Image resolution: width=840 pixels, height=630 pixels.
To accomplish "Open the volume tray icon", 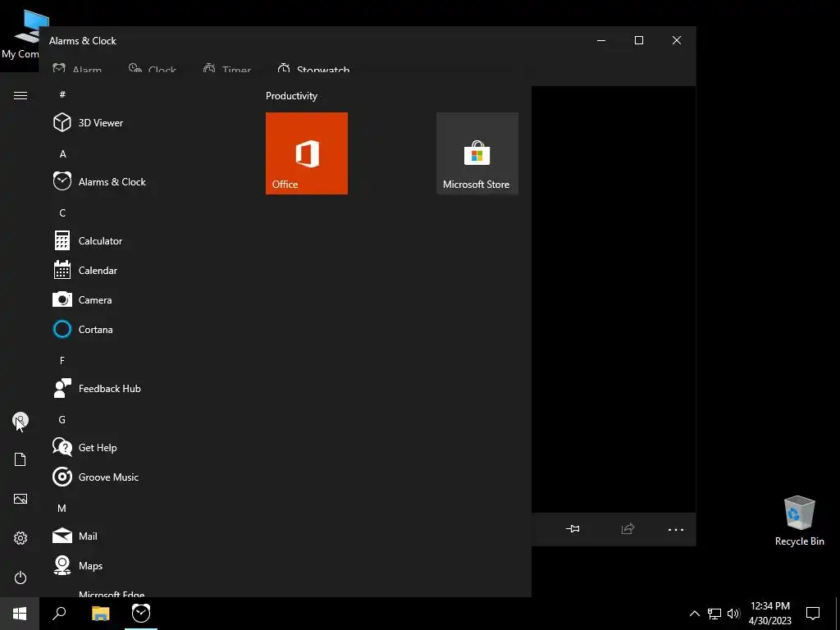I will tap(733, 614).
